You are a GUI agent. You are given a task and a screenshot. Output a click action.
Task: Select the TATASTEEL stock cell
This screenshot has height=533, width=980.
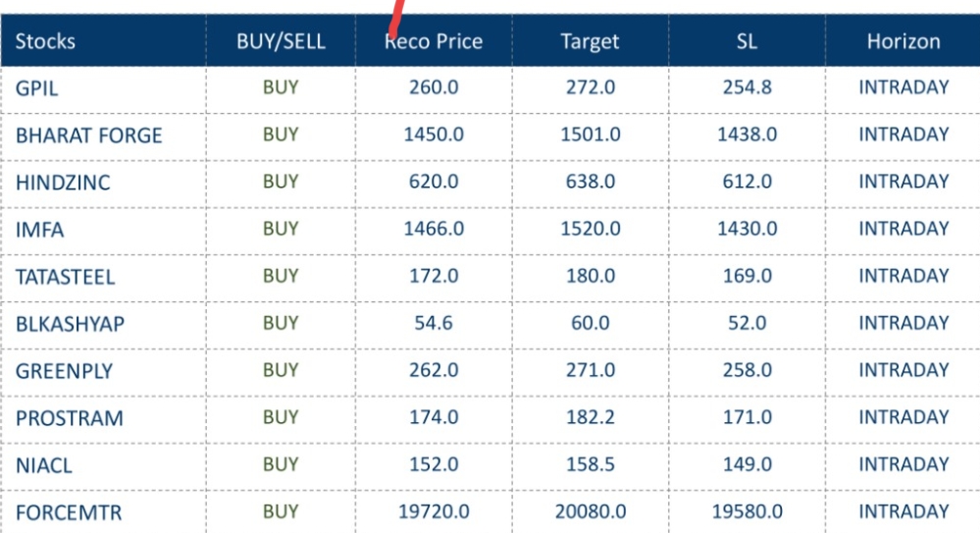point(65,277)
